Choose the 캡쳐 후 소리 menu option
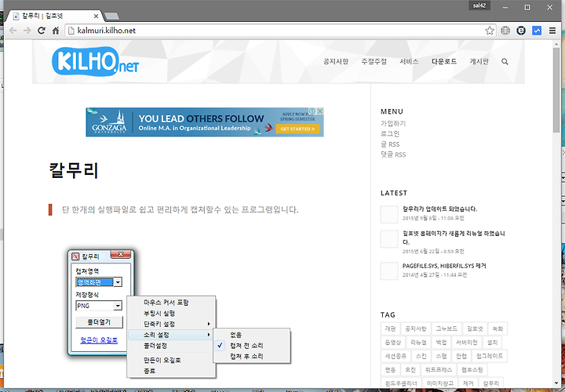This screenshot has width=565, height=392. pyautogui.click(x=252, y=357)
